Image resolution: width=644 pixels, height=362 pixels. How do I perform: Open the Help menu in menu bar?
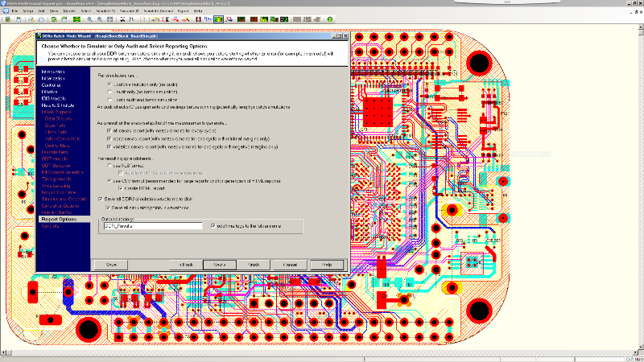[198, 11]
